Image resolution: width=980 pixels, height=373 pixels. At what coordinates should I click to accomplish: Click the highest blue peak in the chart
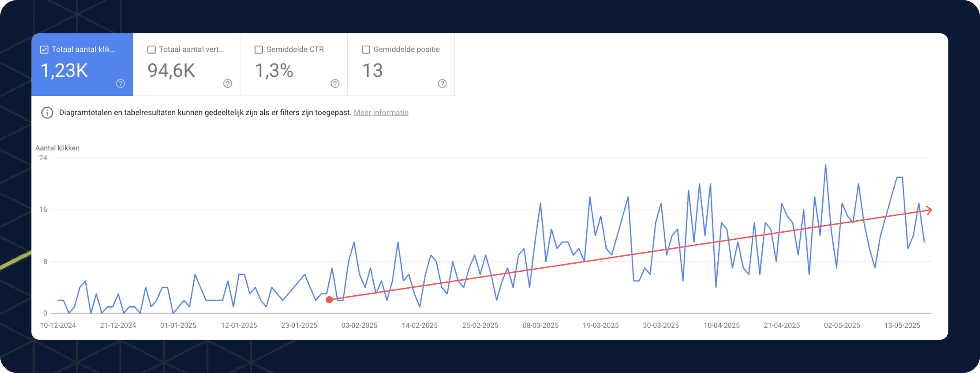pyautogui.click(x=825, y=165)
